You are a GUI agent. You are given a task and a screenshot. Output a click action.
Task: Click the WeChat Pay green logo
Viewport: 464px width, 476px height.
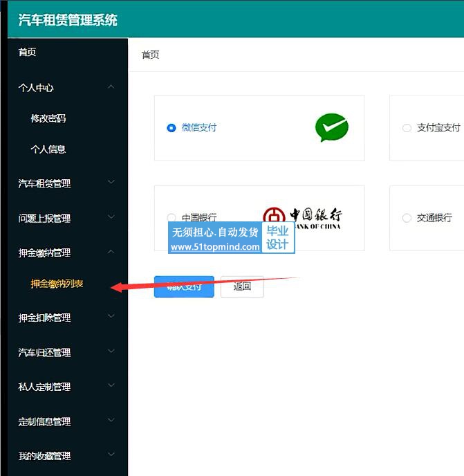332,127
